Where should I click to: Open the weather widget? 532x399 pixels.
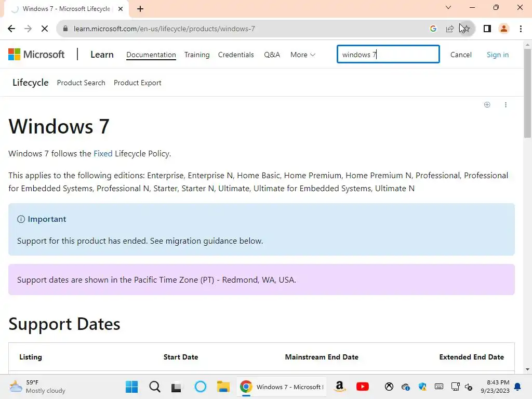(x=37, y=387)
